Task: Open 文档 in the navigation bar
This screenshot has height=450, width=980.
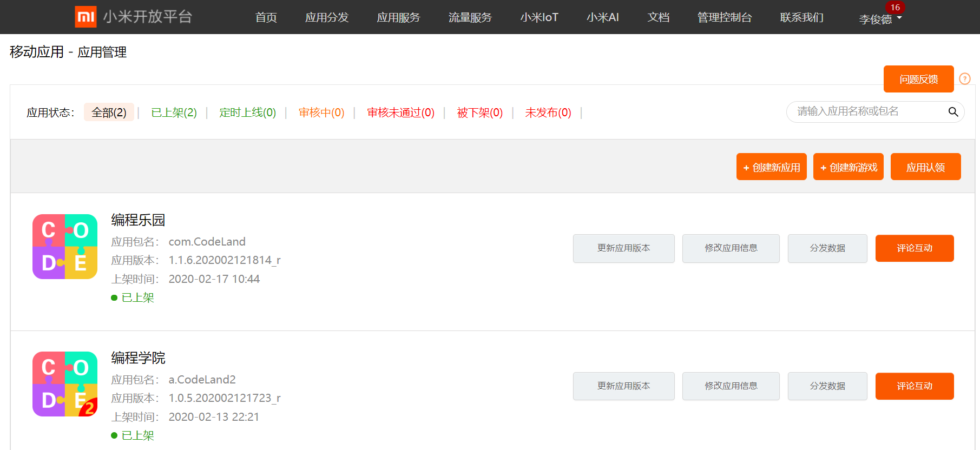Action: [x=659, y=17]
